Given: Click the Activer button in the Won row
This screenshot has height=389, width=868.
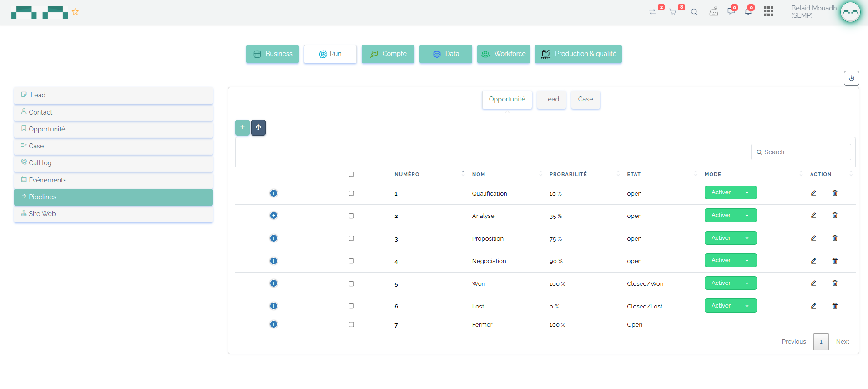Looking at the screenshot, I should 721,283.
